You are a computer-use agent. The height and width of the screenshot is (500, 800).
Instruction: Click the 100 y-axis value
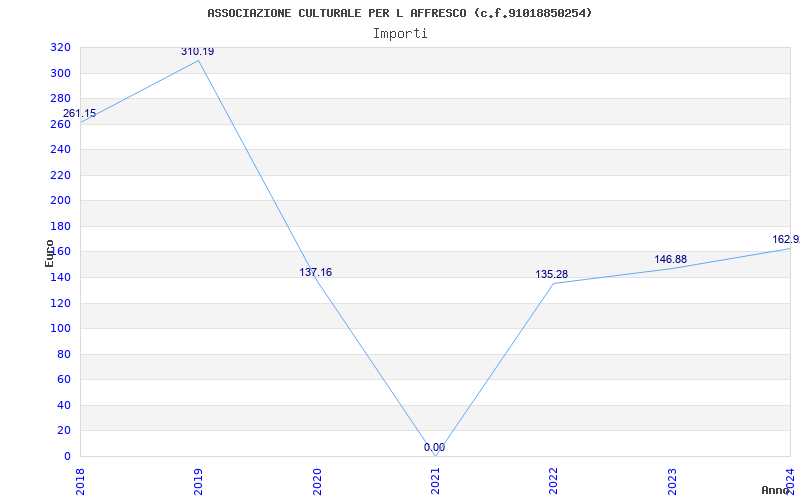(60, 328)
